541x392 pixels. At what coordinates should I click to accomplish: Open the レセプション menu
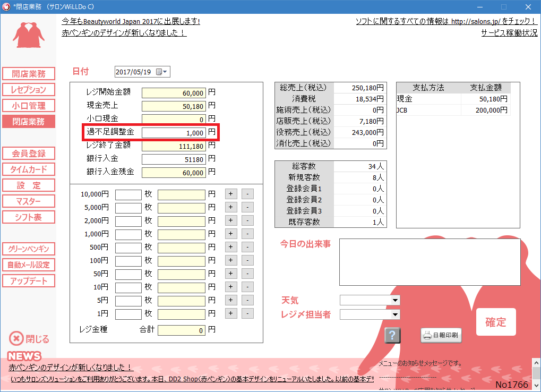coord(29,90)
